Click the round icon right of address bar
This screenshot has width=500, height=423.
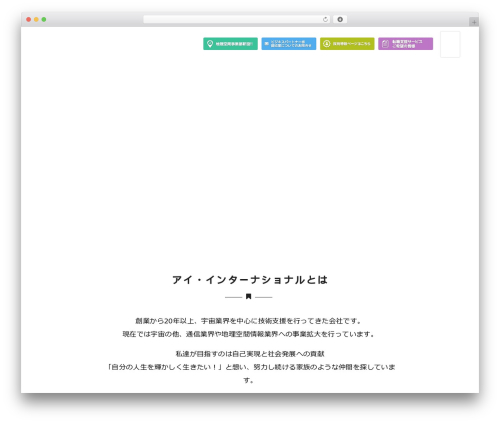(340, 19)
